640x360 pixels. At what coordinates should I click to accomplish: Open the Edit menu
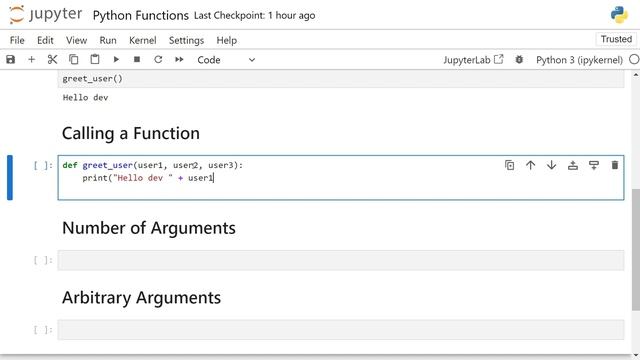pyautogui.click(x=45, y=40)
